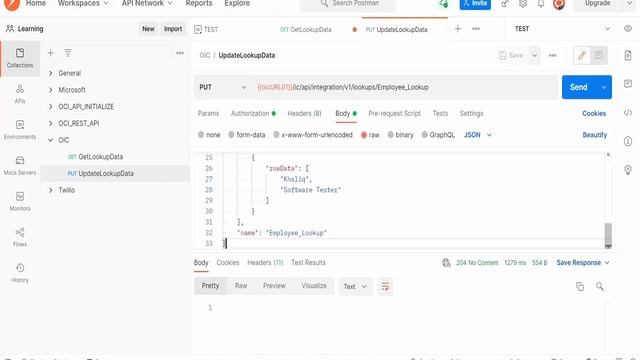Image resolution: width=640 pixels, height=360 pixels.
Task: Switch to the Authorization tab
Action: point(253,113)
